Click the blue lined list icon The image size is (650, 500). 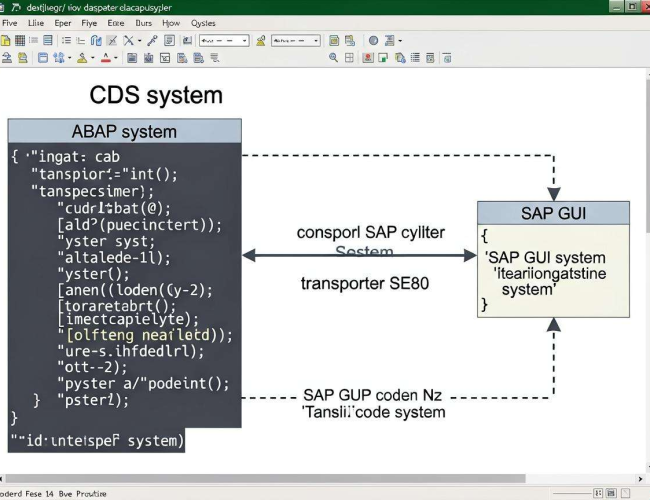[48, 40]
